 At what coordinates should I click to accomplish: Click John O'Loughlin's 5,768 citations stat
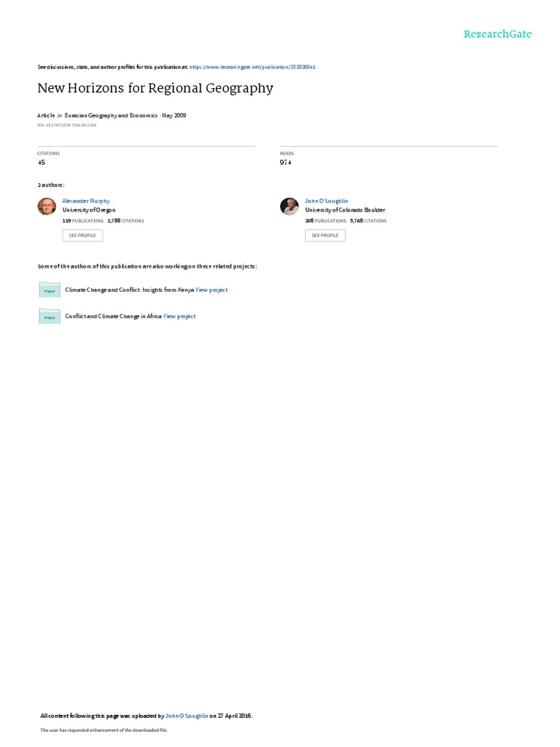(368, 221)
